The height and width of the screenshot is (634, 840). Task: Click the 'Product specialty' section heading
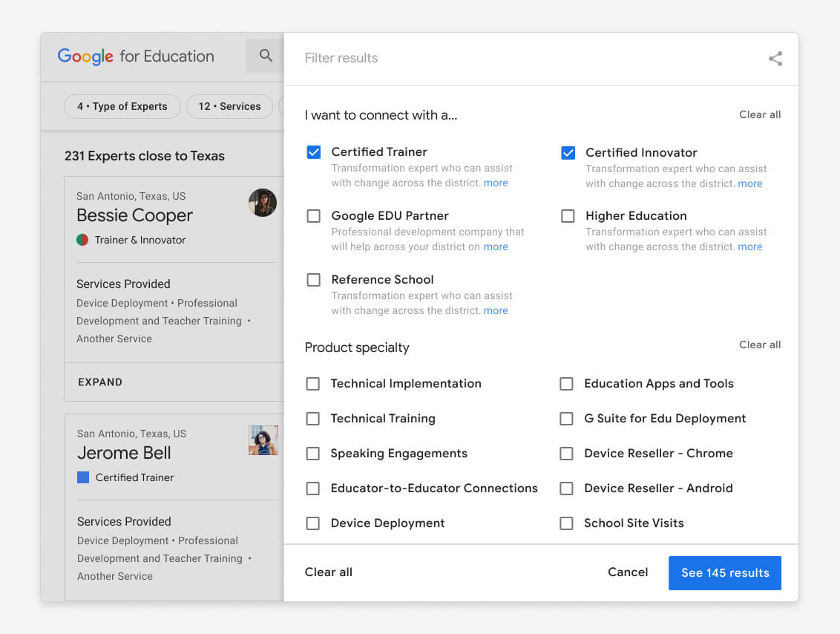357,347
